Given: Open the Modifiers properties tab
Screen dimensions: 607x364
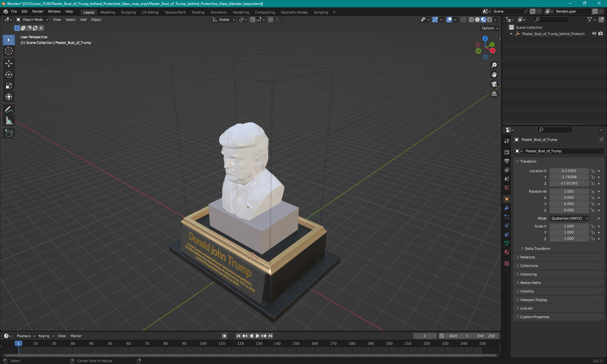Looking at the screenshot, I should coord(507,208).
